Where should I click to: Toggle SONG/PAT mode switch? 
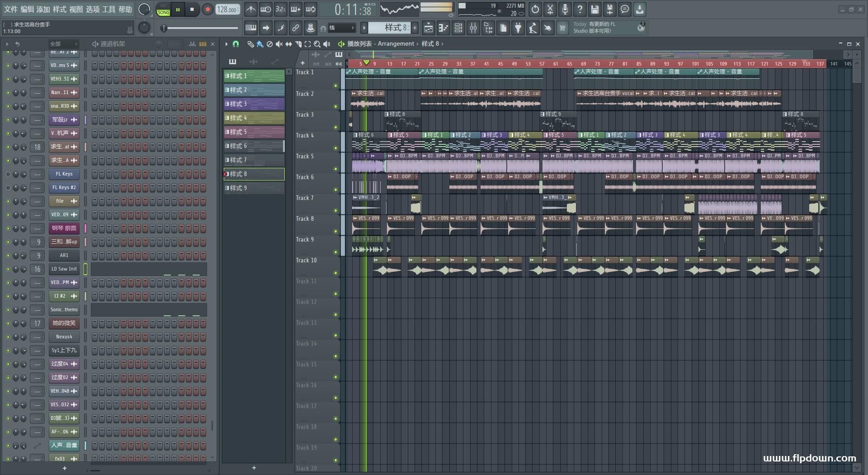[163, 9]
